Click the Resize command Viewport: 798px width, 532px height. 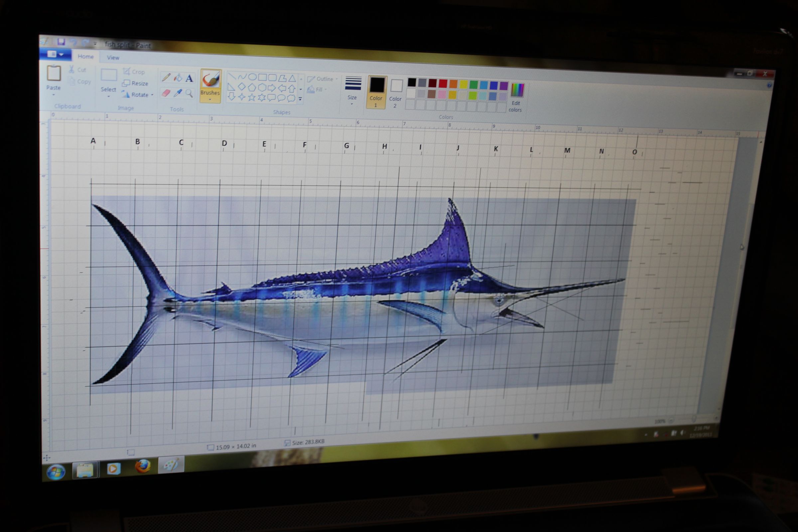click(x=135, y=83)
